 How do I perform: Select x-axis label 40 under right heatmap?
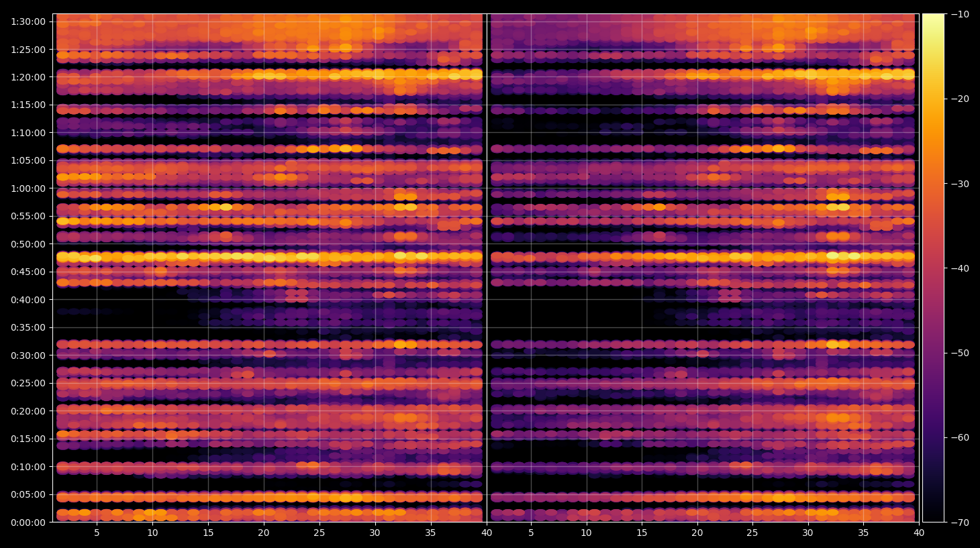(x=919, y=533)
